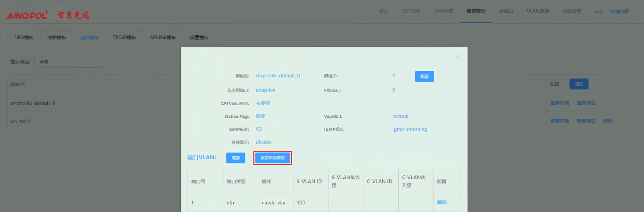Open the 高级设置 menu
This screenshot has width=644, height=212.
(x=571, y=11)
